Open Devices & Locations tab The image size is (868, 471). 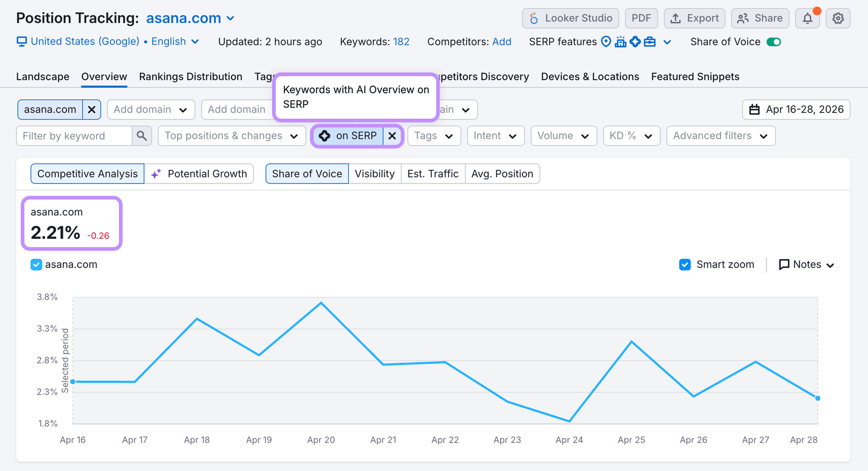tap(590, 77)
